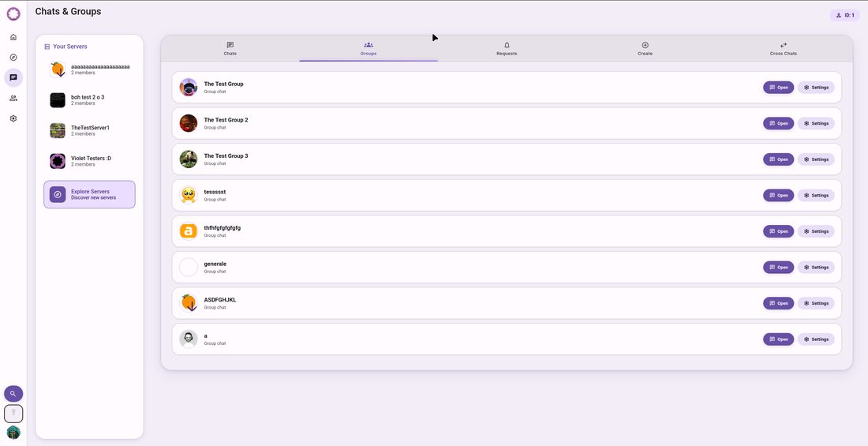868x446 pixels.
Task: Open settings for tessssst group
Action: pos(816,196)
